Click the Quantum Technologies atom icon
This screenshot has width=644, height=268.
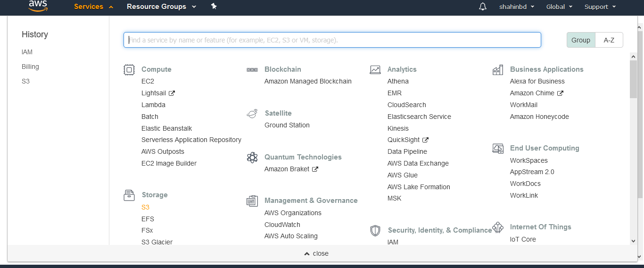pyautogui.click(x=252, y=158)
